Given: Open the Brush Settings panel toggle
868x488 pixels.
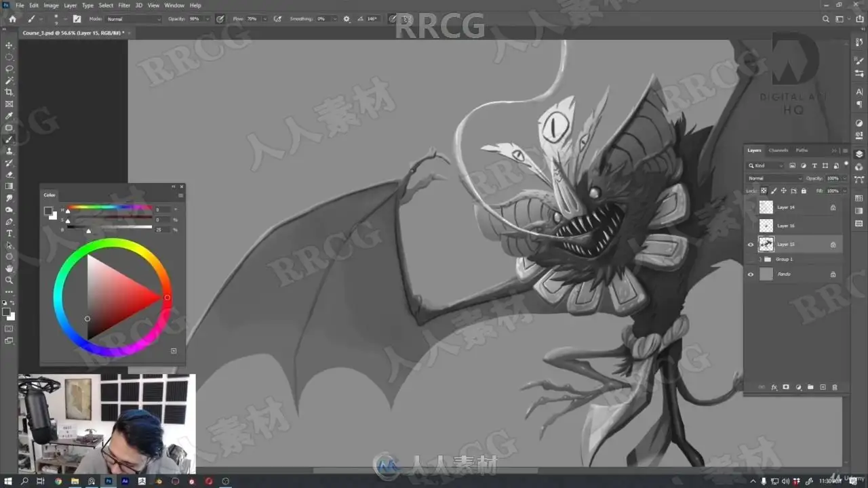Looking at the screenshot, I should pyautogui.click(x=77, y=19).
